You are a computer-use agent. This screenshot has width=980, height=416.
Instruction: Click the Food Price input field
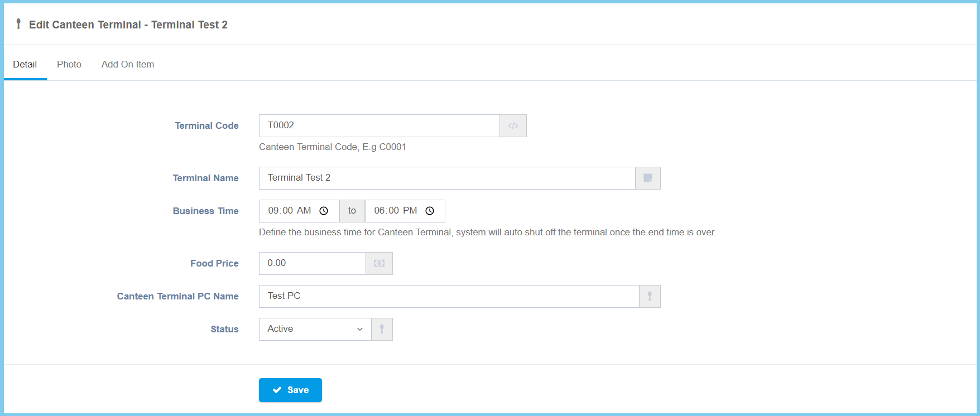coord(312,263)
